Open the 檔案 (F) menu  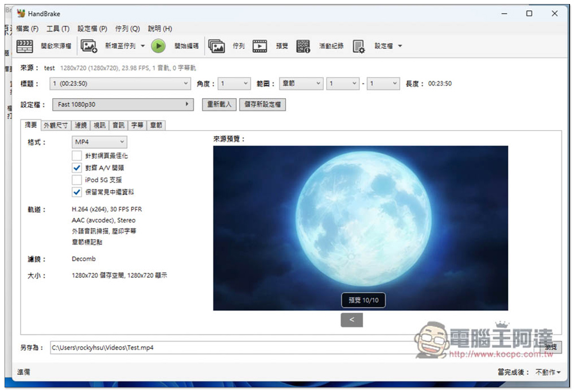pos(27,29)
